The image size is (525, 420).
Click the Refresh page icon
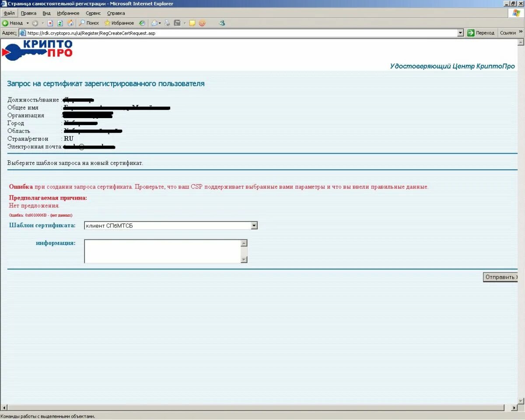coord(60,23)
